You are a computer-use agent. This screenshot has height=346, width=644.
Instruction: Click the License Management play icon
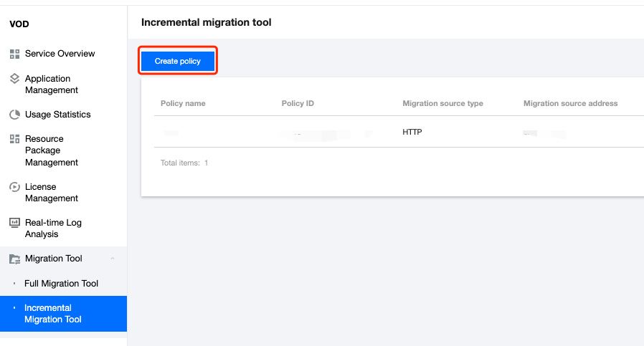tap(14, 187)
